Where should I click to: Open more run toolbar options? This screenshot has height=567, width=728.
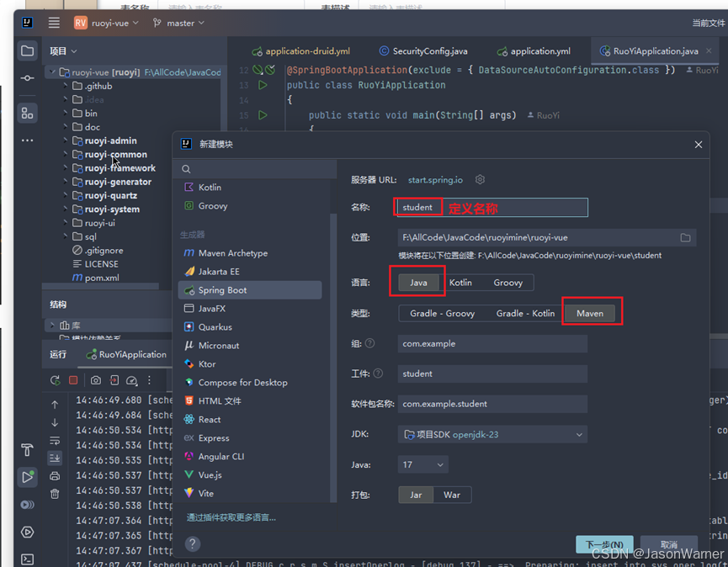pyautogui.click(x=149, y=380)
